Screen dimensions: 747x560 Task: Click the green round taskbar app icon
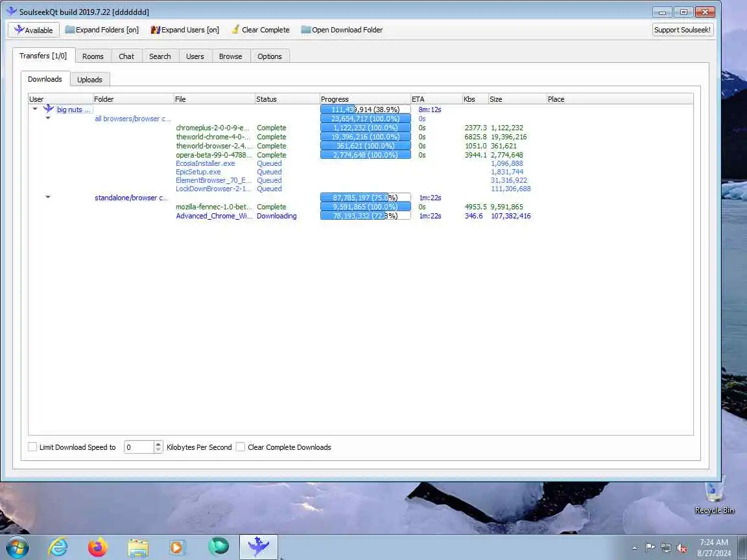point(219,546)
